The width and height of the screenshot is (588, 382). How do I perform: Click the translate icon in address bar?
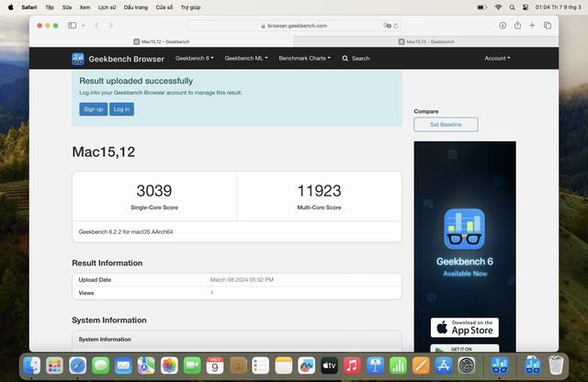point(387,26)
